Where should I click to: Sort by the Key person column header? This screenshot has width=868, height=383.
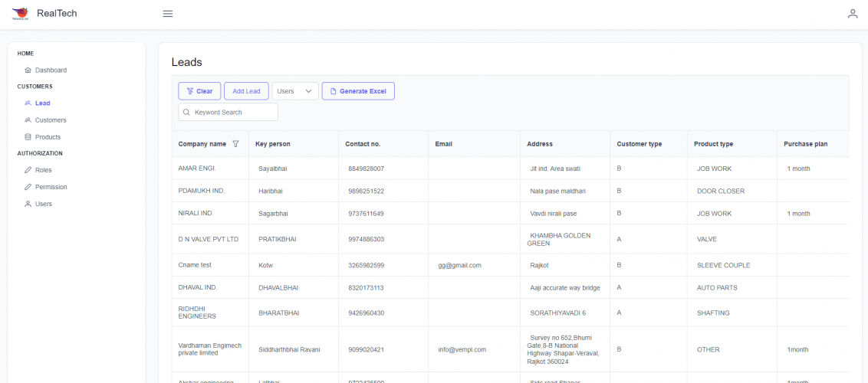click(273, 144)
